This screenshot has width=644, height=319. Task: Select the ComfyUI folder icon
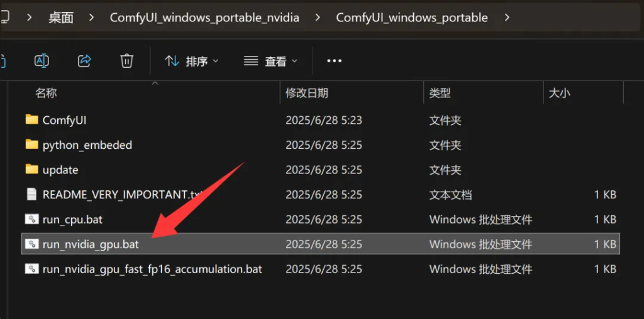tap(31, 120)
